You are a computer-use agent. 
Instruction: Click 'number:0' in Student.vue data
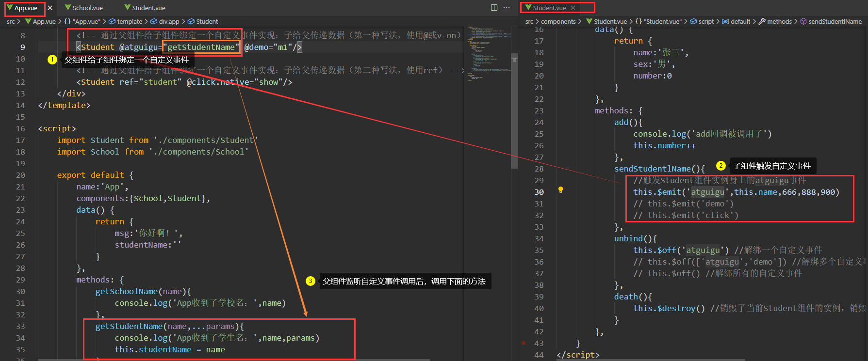(x=653, y=76)
